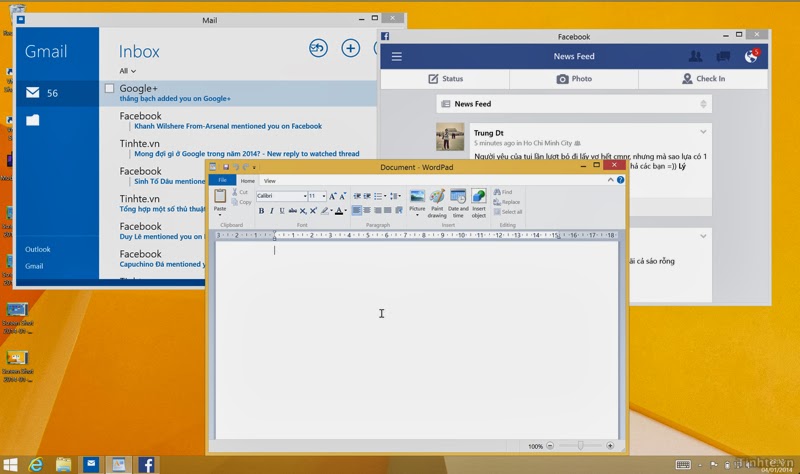This screenshot has width=800, height=474.
Task: Expand the Picture dropdown arrow
Action: click(x=417, y=215)
